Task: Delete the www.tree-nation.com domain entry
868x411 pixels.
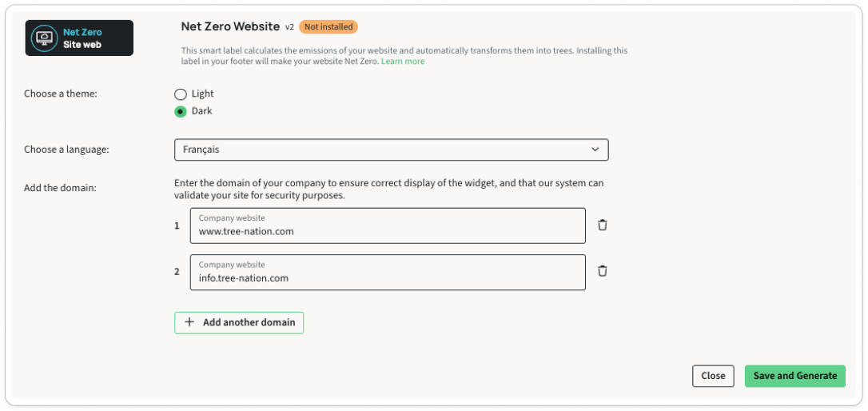Action: [x=603, y=225]
